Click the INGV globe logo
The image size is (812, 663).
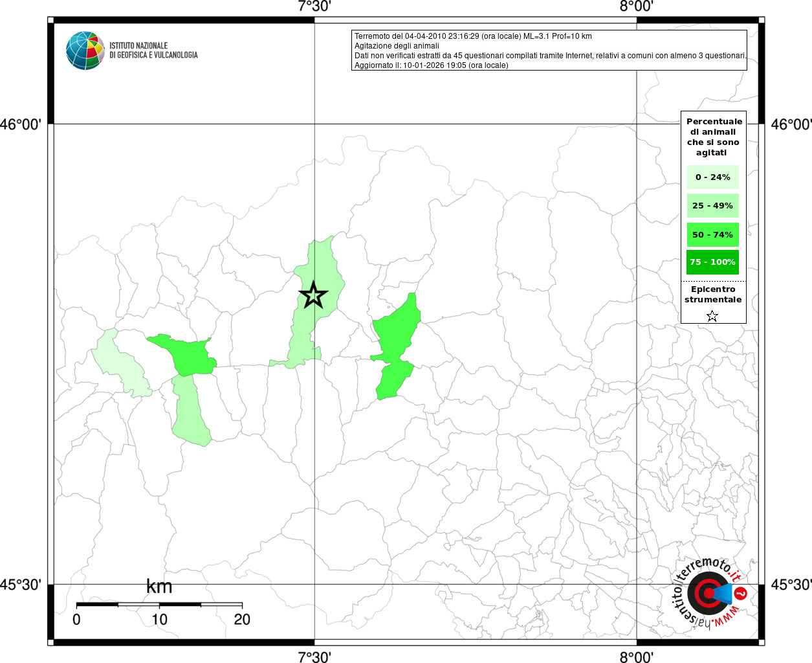(x=85, y=51)
